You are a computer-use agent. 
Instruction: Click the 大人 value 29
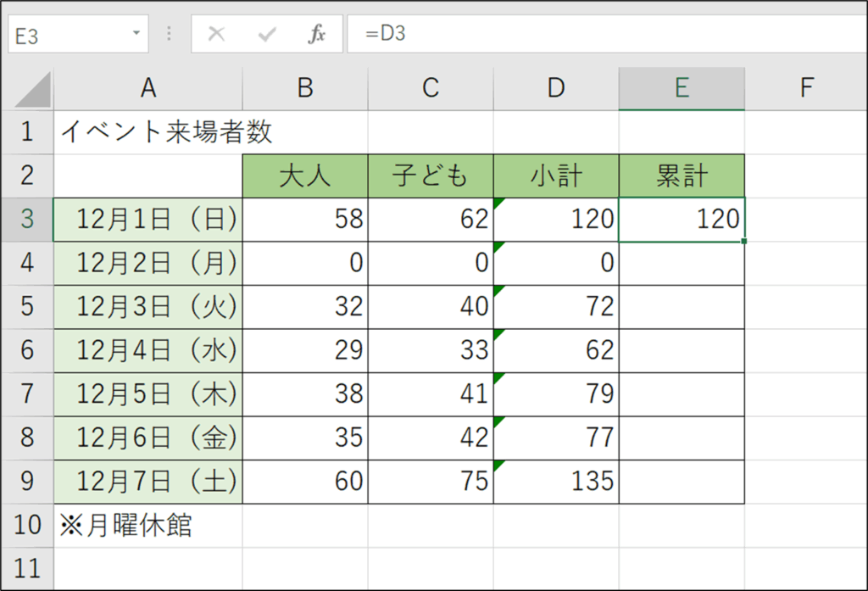coord(305,350)
